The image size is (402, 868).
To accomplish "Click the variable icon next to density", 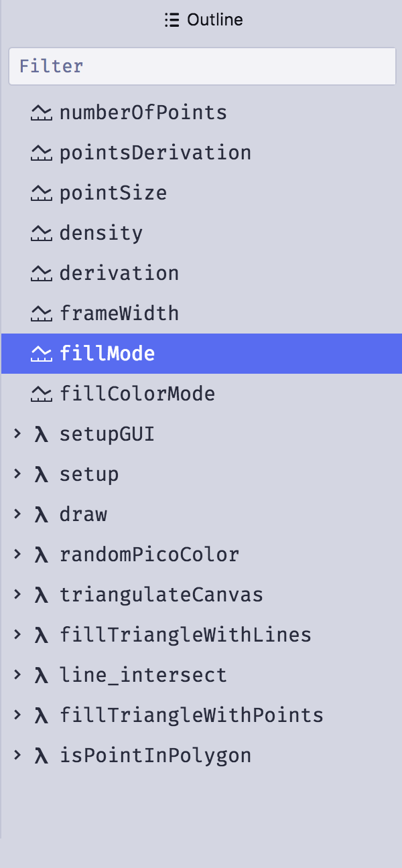I will [42, 233].
